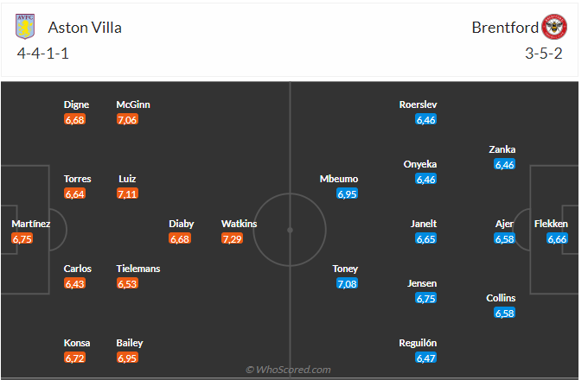Click Flekken's 6,66 rating badge
Image resolution: width=588 pixels, height=380 pixels.
point(557,238)
